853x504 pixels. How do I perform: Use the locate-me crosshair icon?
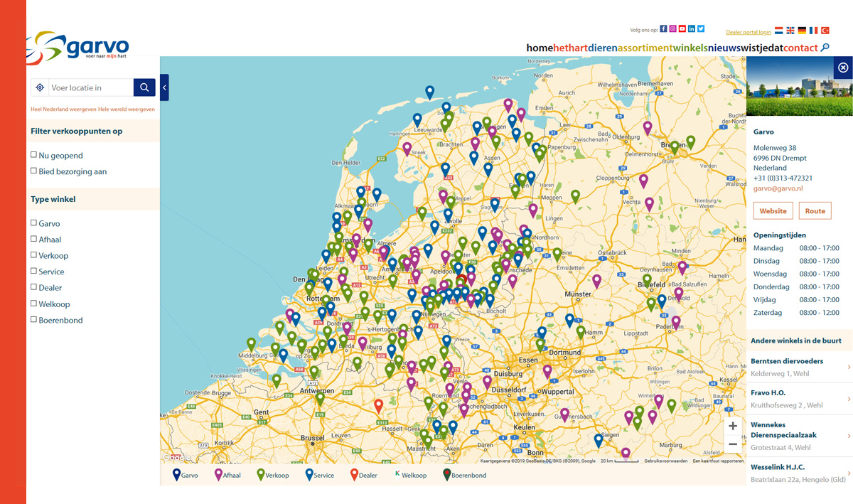[x=40, y=87]
